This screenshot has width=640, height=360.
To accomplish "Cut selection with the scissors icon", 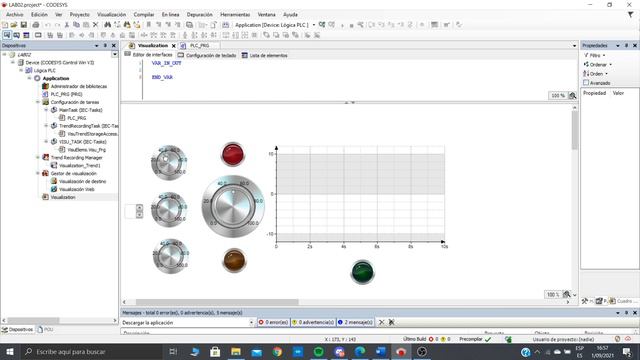I will 67,25.
